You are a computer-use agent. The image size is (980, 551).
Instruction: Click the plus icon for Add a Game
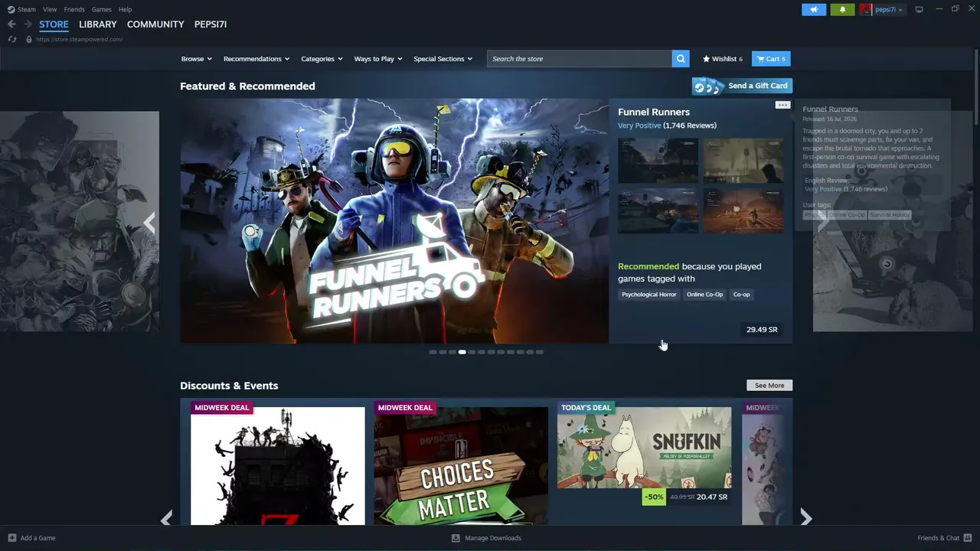coord(11,538)
